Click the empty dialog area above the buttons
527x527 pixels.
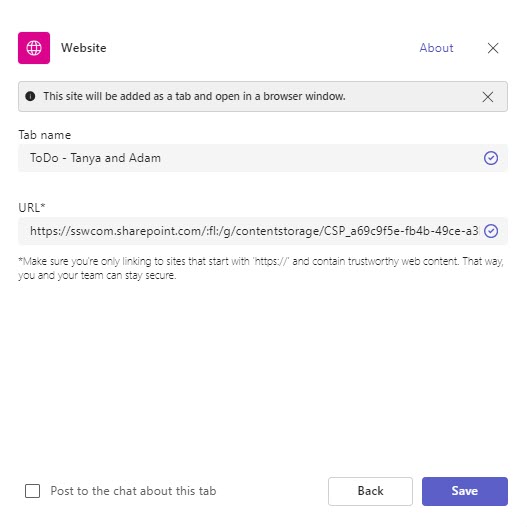pyautogui.click(x=263, y=376)
